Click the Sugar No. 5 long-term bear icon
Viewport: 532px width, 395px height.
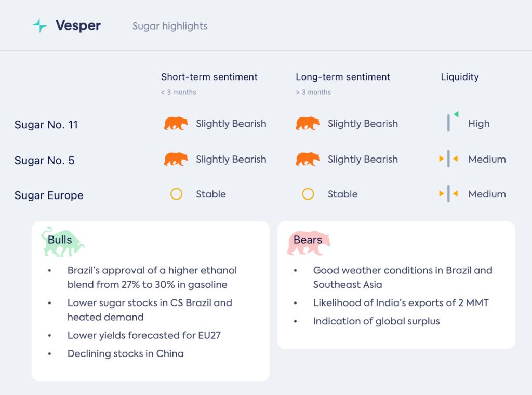pyautogui.click(x=308, y=159)
